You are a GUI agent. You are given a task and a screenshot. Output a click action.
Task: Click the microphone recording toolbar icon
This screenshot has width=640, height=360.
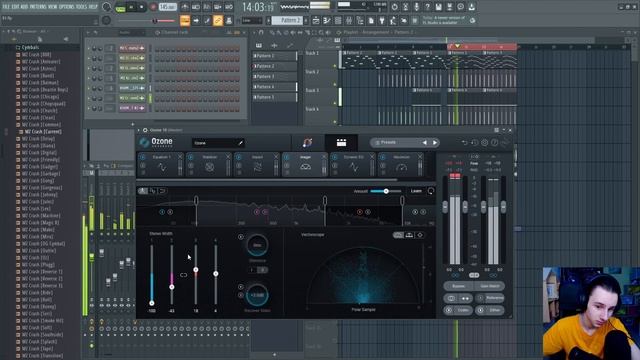(x=416, y=7)
